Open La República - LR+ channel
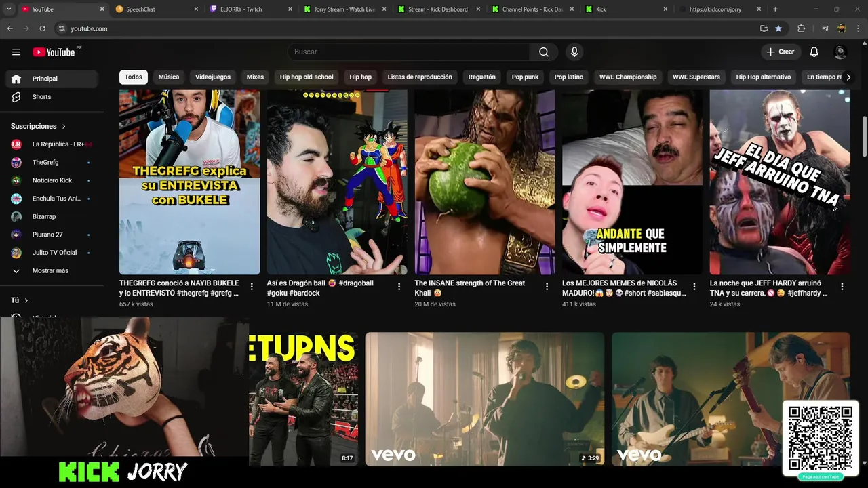The width and height of the screenshot is (868, 488). click(52, 144)
